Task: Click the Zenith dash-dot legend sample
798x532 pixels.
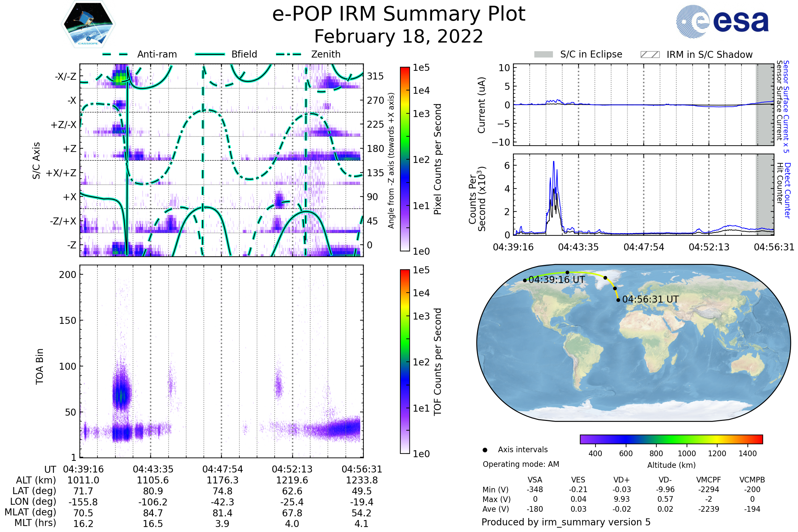Action: tap(289, 54)
